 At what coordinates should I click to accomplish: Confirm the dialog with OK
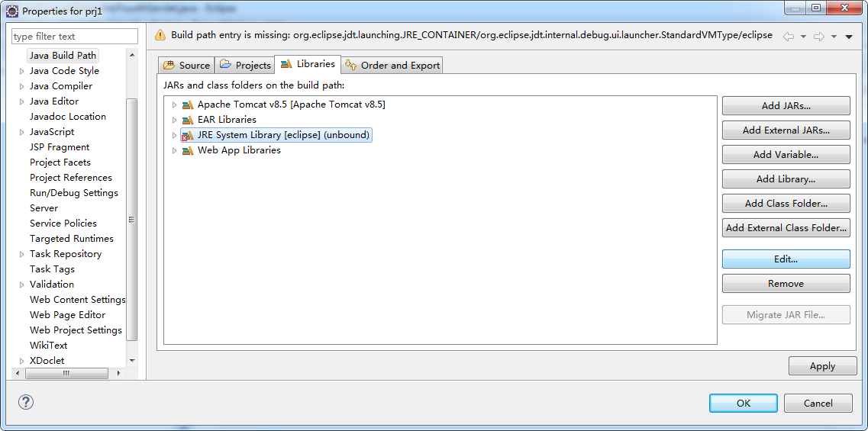[x=743, y=404]
